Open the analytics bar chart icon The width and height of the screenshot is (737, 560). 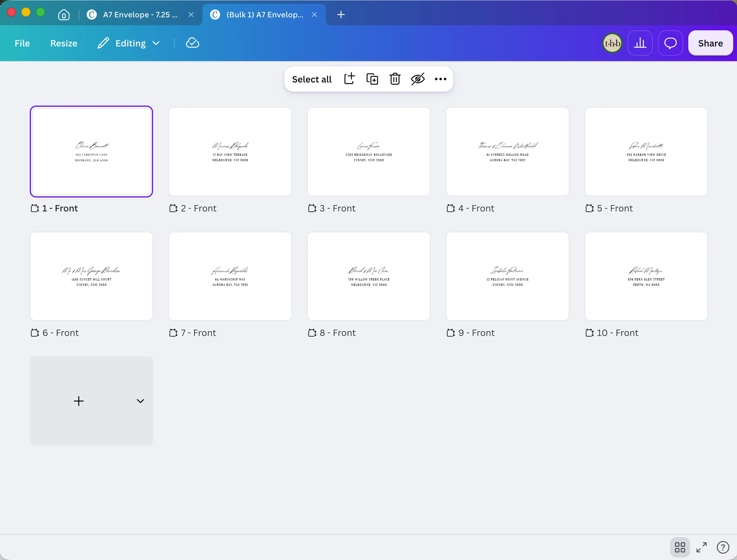pyautogui.click(x=640, y=43)
